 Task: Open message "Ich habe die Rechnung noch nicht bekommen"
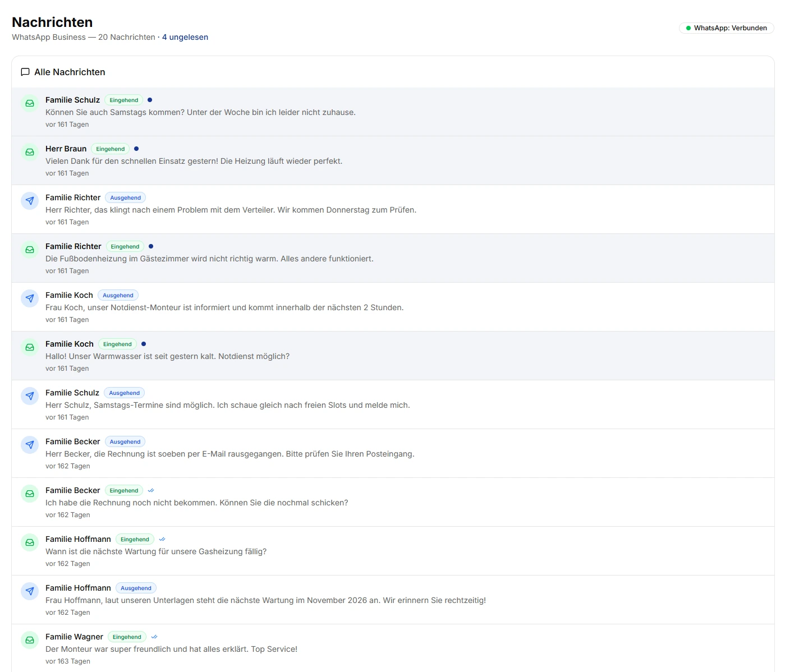click(393, 502)
